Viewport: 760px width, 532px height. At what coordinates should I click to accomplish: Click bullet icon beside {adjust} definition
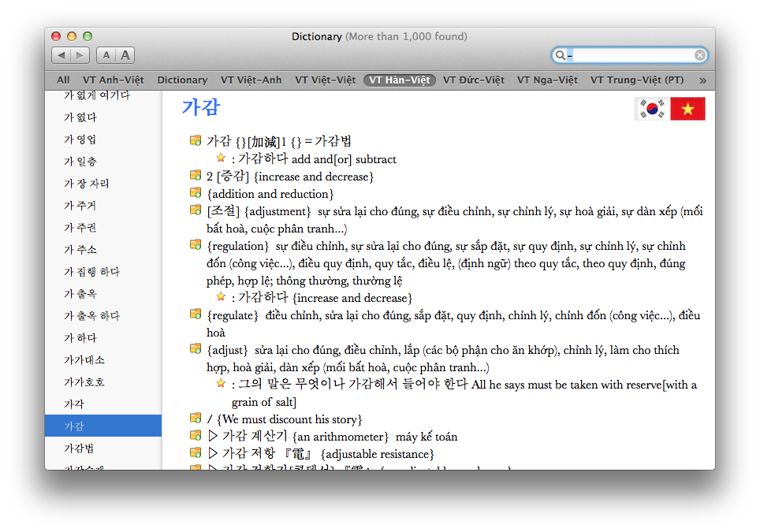point(196,348)
